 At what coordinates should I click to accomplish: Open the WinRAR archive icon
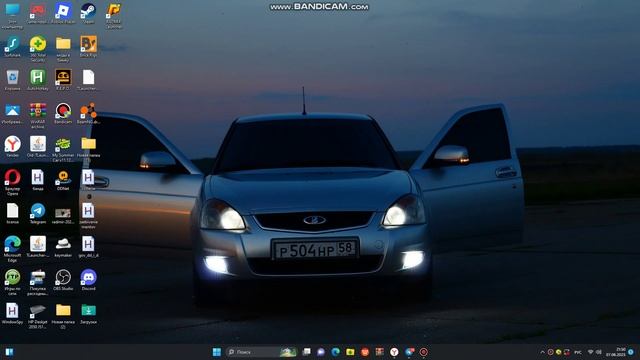coord(38,115)
